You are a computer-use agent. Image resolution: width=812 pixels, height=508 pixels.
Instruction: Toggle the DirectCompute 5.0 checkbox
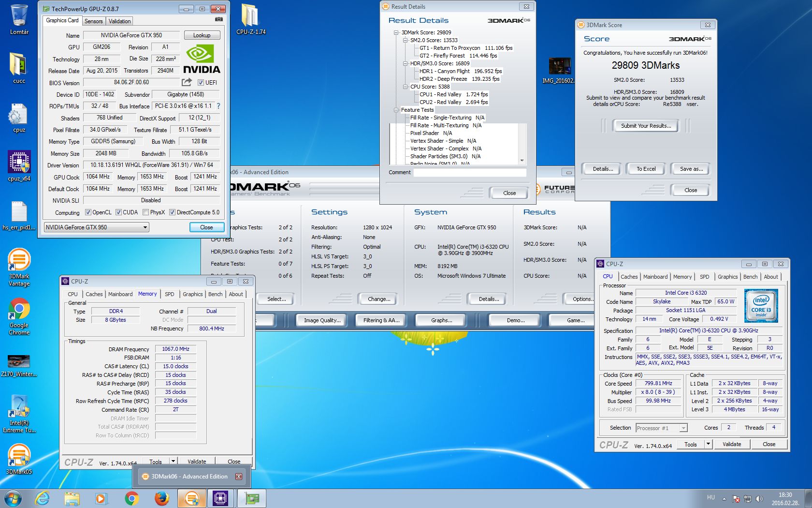click(x=172, y=212)
